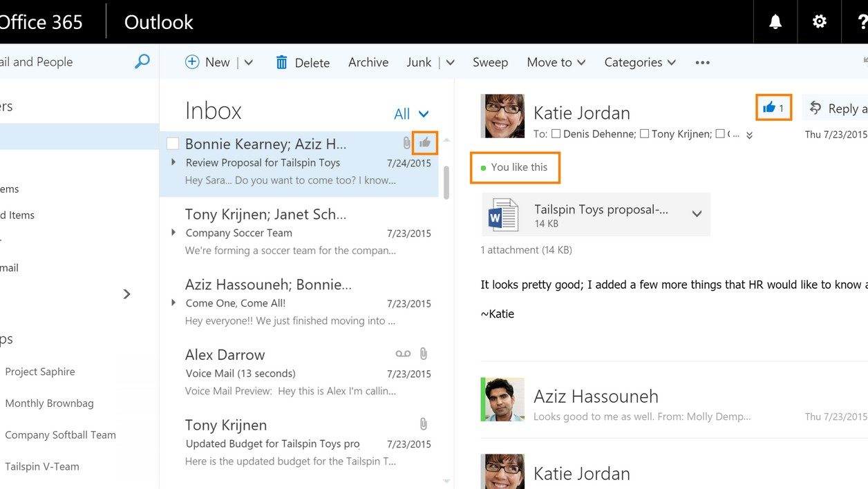Select the "Review Proposal for Tailspin Toys" subject
868x489 pixels.
point(263,163)
